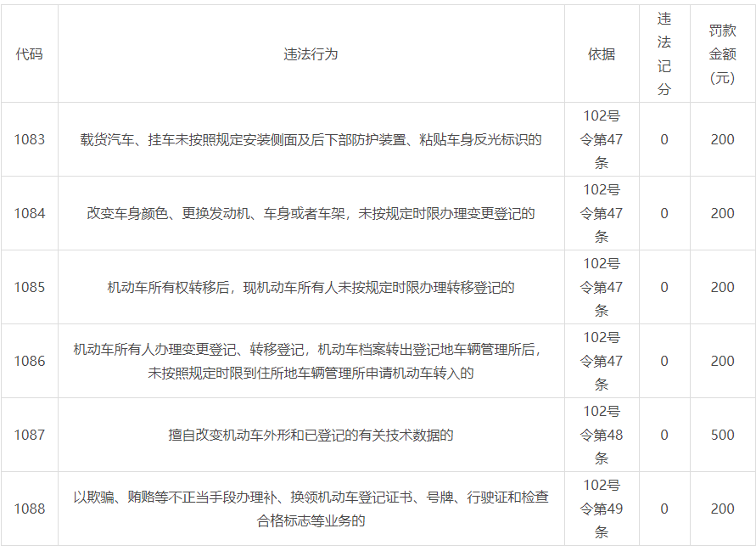Select code cell 1088
The width and height of the screenshot is (756, 551).
(29, 509)
